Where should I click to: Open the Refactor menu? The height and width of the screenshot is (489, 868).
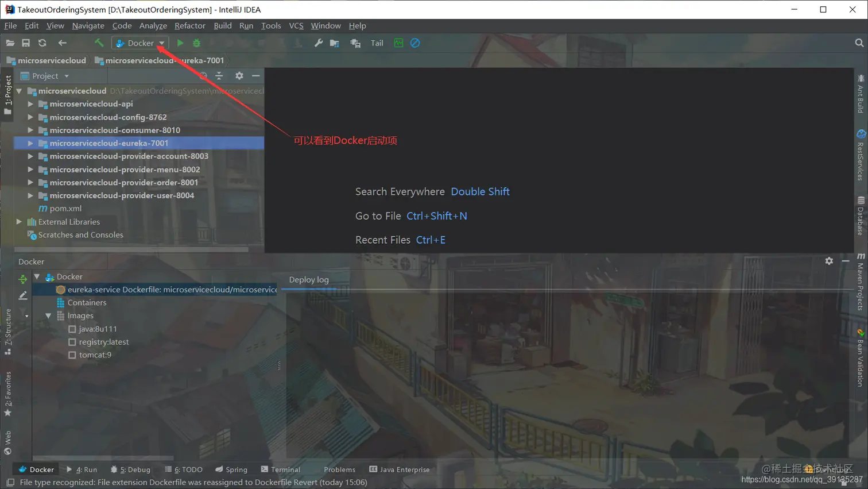tap(190, 26)
